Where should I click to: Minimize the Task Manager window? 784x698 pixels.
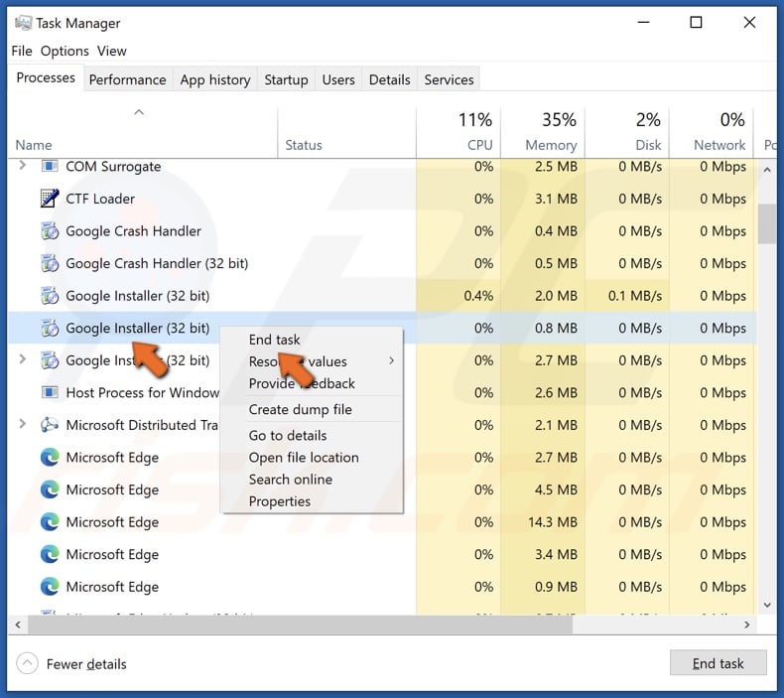643,22
